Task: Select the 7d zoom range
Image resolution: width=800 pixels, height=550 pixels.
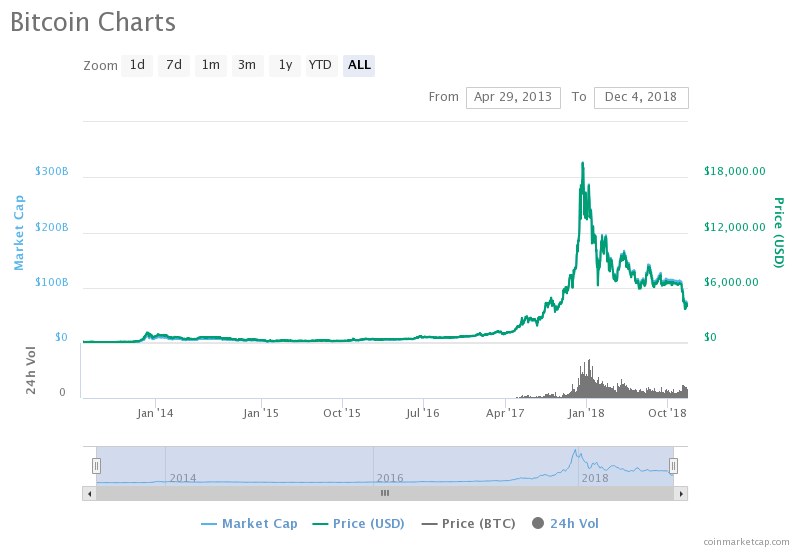Action: (x=174, y=65)
